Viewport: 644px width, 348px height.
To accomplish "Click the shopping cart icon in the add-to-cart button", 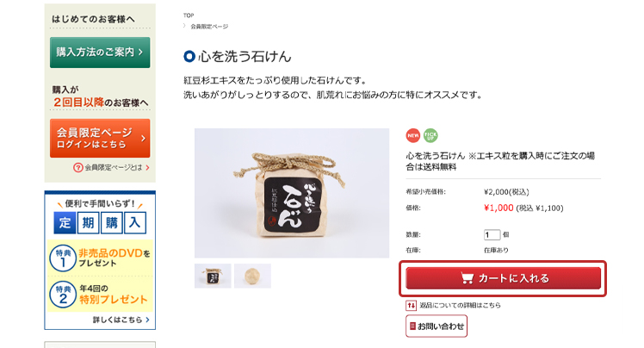I will [467, 278].
